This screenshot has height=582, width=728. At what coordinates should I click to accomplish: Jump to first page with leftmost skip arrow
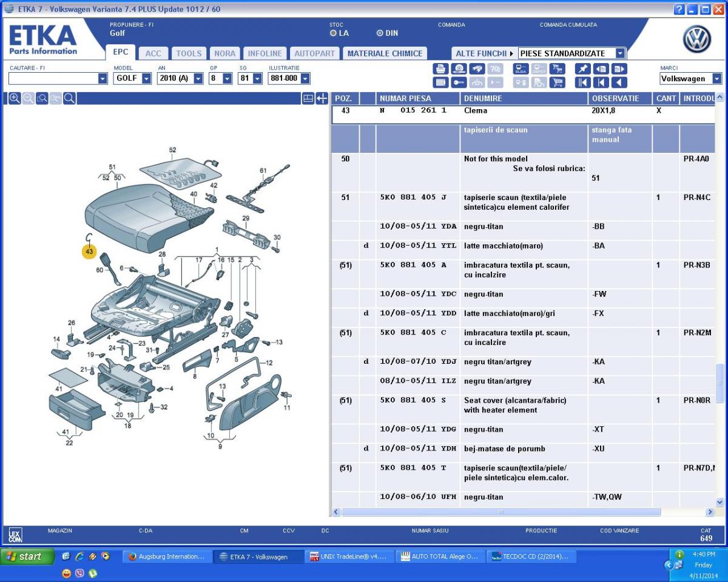click(x=583, y=83)
